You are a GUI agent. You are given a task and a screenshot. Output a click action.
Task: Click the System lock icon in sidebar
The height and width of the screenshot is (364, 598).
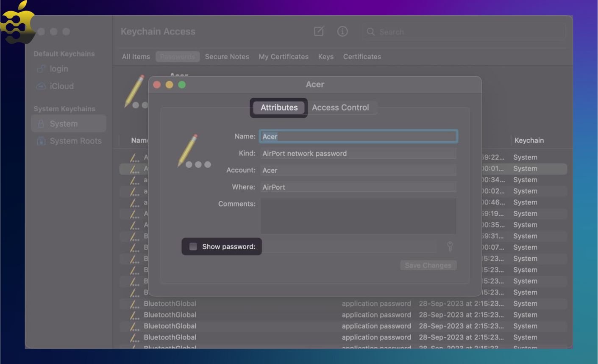point(41,124)
